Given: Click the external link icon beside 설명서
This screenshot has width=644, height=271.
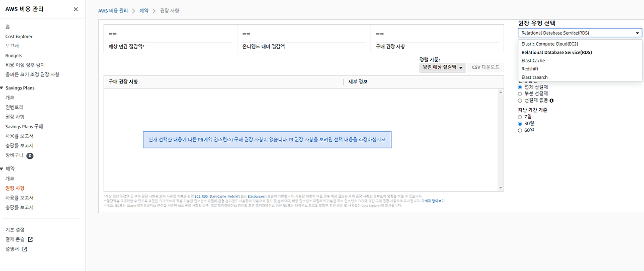Looking at the screenshot, I should tap(24, 249).
